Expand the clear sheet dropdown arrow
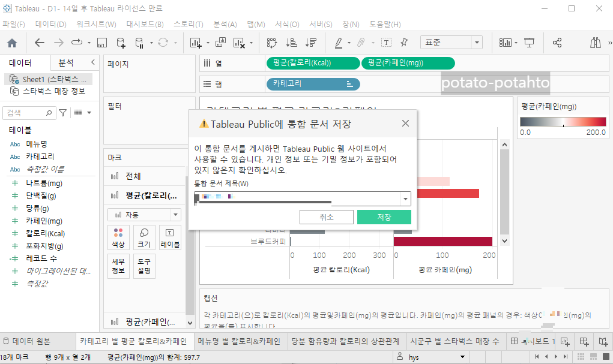Image resolution: width=613 pixels, height=364 pixels. 251,43
